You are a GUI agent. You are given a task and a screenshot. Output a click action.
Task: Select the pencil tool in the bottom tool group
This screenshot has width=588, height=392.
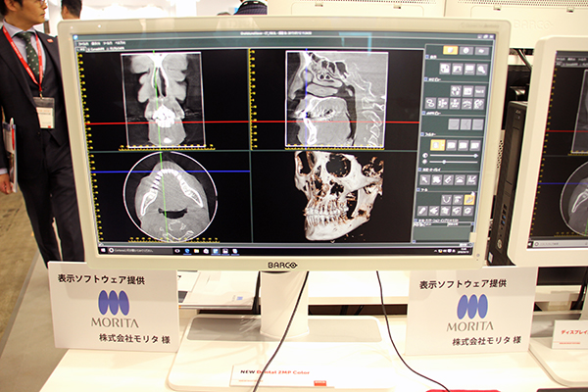click(x=421, y=211)
